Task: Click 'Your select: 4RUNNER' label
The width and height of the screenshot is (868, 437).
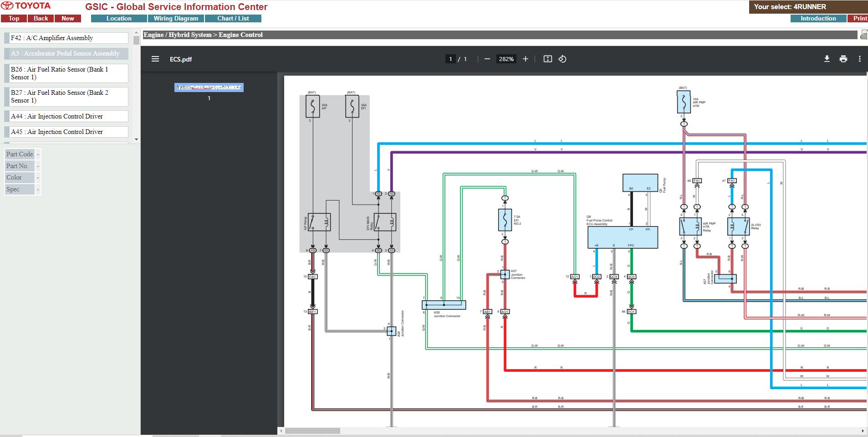Action: (x=790, y=7)
